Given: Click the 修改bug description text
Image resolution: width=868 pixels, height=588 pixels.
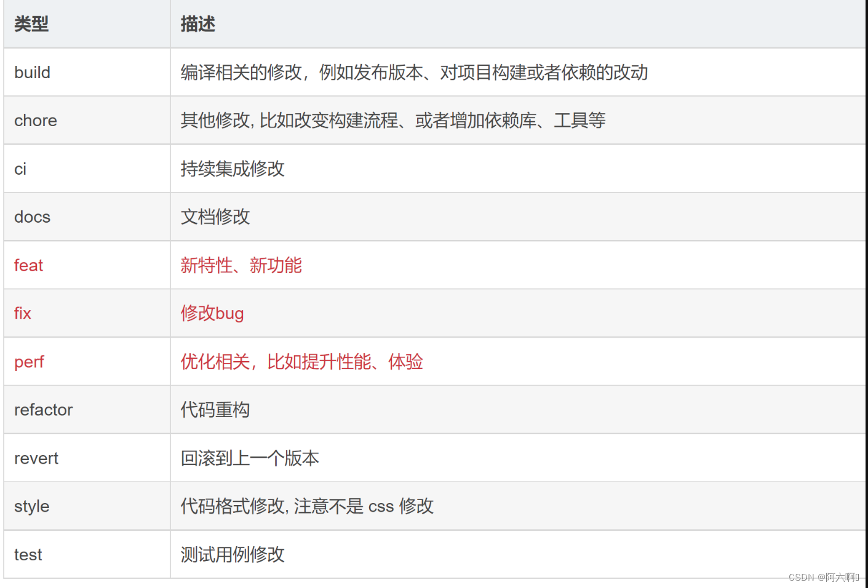Looking at the screenshot, I should [212, 313].
